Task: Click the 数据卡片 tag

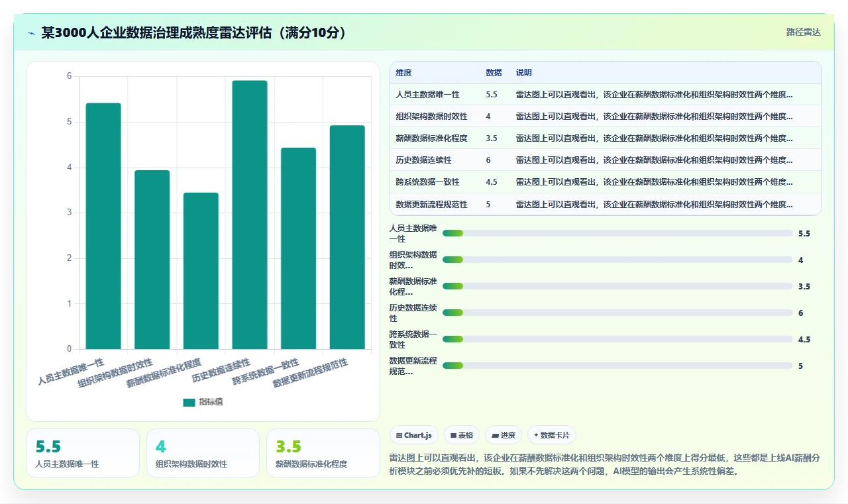Action: coord(552,435)
